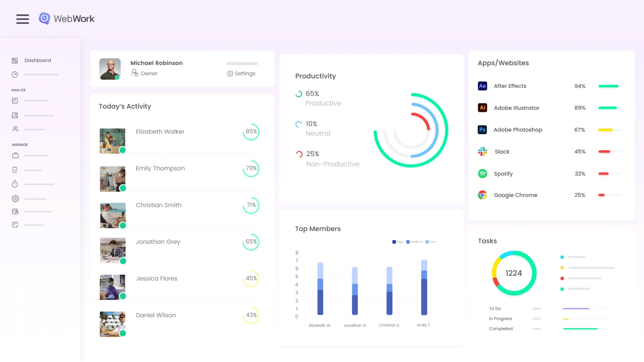644x362 pixels.
Task: Open Settings on Michael Robinson's profile card
Action: coord(241,73)
